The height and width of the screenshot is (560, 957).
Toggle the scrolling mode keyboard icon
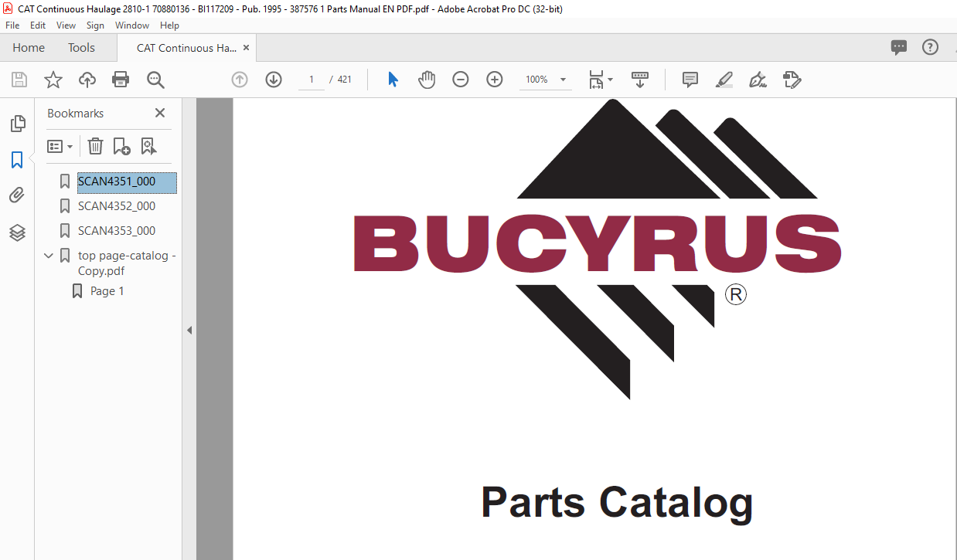pyautogui.click(x=640, y=80)
